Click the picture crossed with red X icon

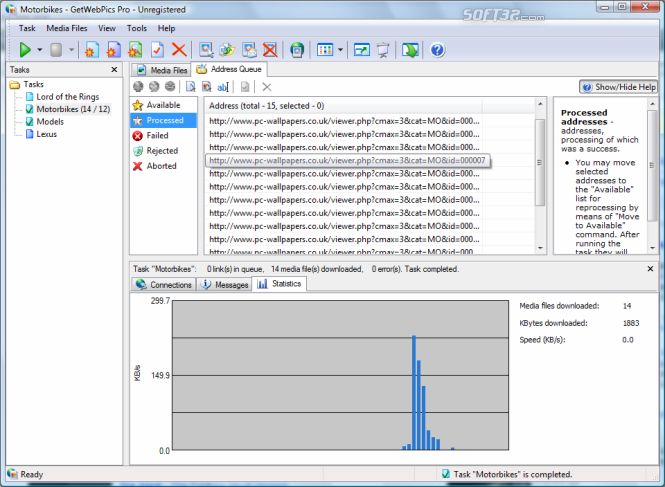point(270,50)
